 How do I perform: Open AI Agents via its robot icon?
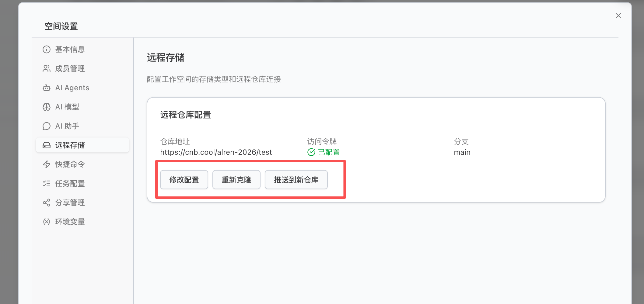tap(46, 88)
